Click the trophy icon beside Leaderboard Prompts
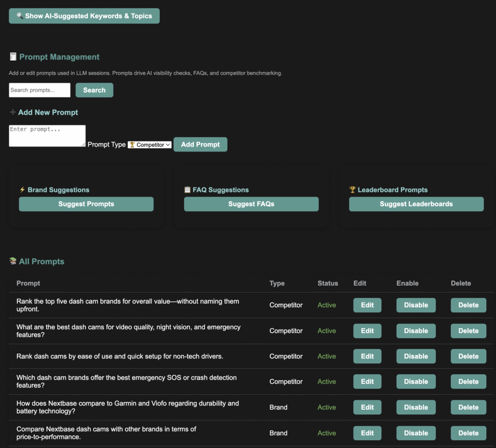This screenshot has height=448, width=496. coord(352,190)
